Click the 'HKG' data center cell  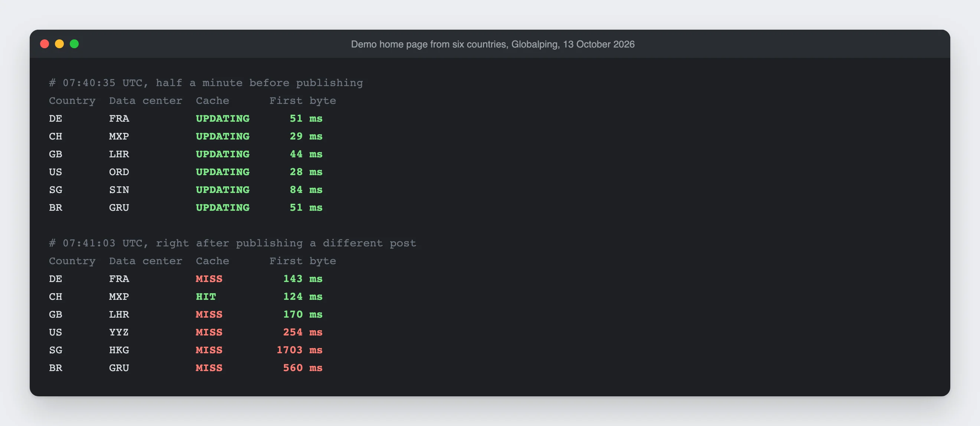[119, 350]
